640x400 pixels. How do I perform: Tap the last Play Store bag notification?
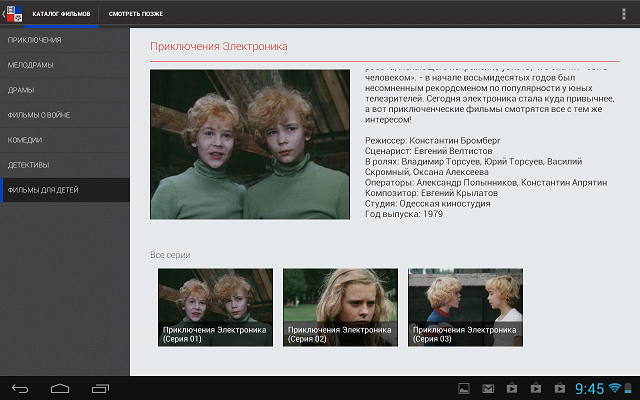[x=560, y=388]
